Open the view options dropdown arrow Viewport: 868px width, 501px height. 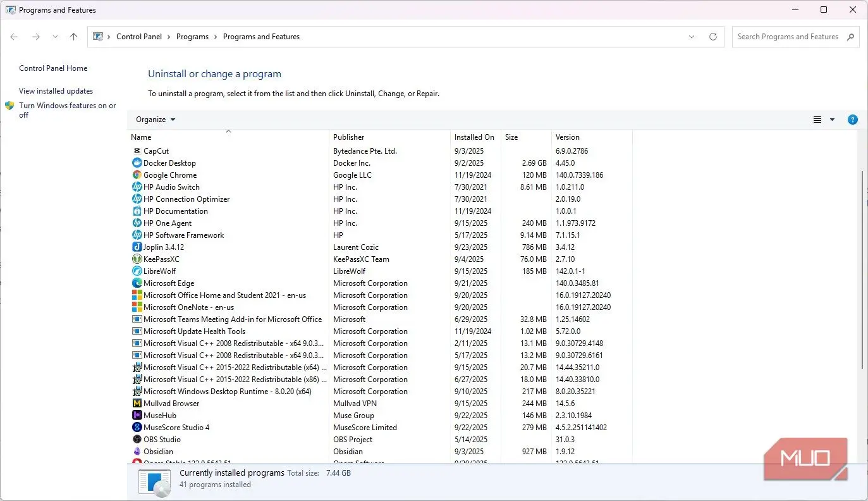(x=832, y=120)
